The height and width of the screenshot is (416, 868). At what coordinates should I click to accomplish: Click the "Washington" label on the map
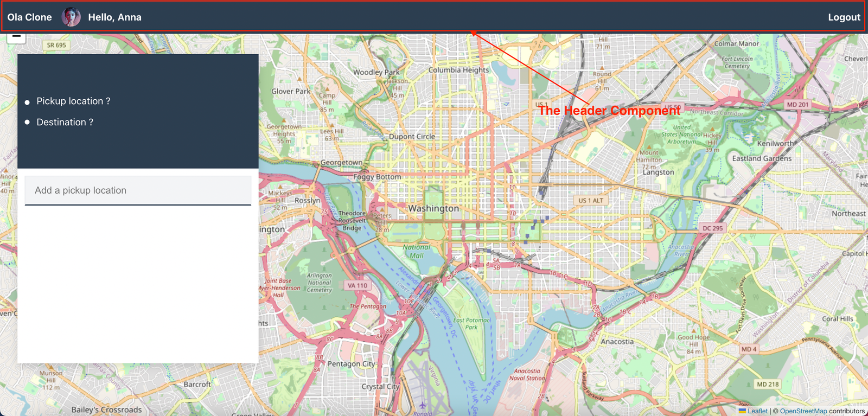[x=433, y=208]
